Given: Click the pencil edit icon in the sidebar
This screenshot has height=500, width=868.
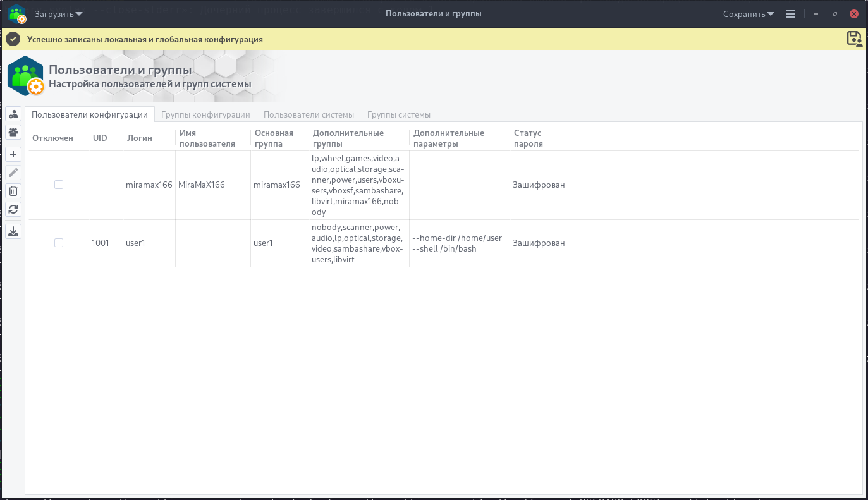Looking at the screenshot, I should tap(13, 173).
